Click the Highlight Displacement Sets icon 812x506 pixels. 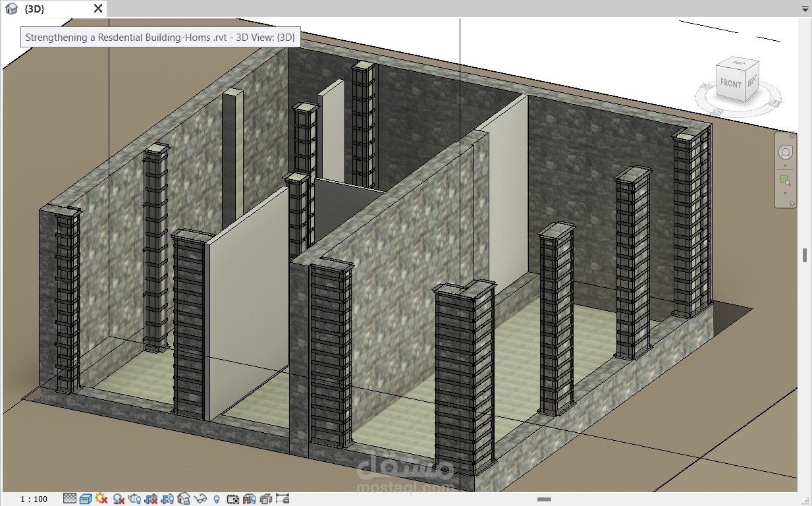point(266,499)
